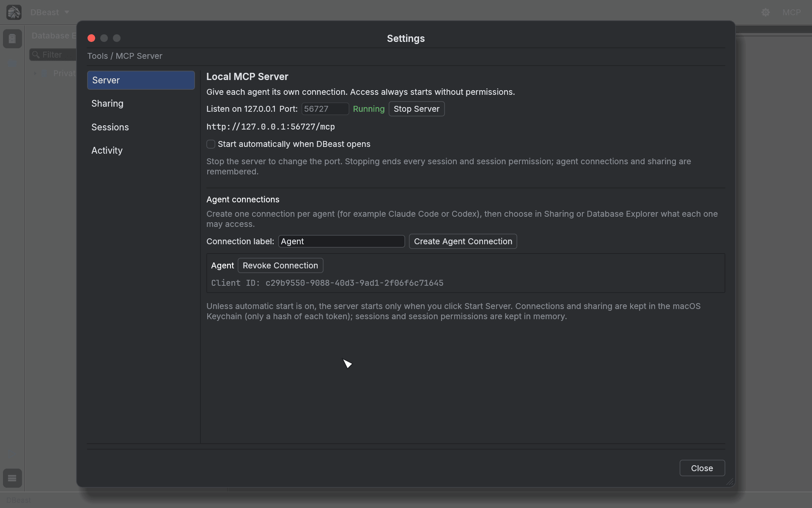Click the search magnifier icon in Filter box
812x508 pixels.
[36, 55]
